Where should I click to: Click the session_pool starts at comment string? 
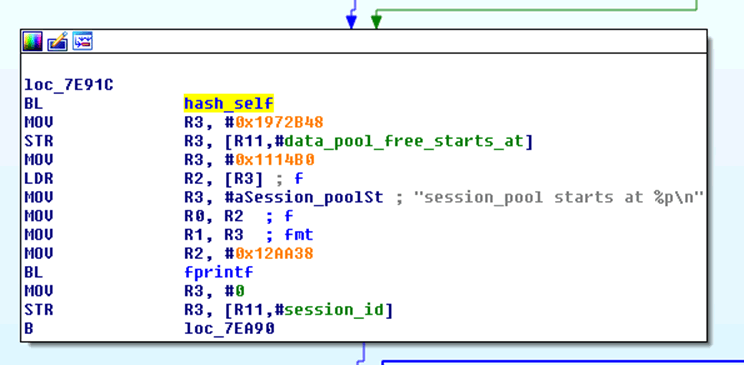pyautogui.click(x=558, y=197)
